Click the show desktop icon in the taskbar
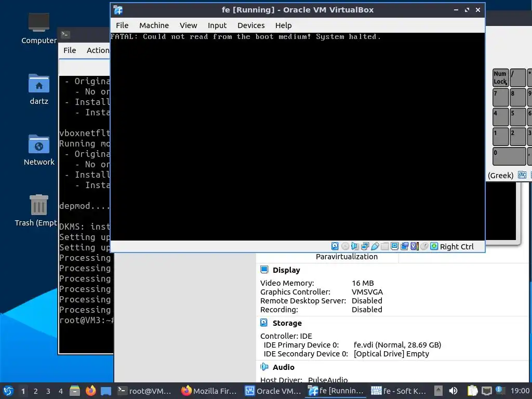 (x=106, y=391)
